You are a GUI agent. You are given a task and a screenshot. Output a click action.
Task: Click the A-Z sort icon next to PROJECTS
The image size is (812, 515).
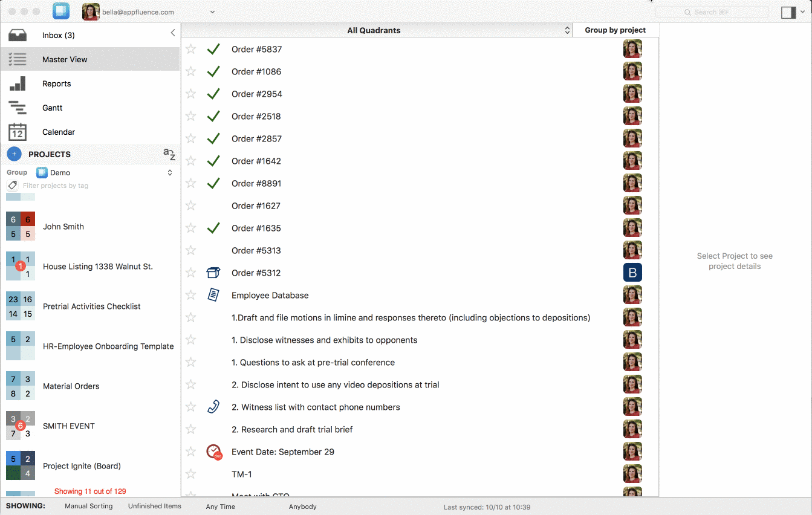click(x=169, y=154)
